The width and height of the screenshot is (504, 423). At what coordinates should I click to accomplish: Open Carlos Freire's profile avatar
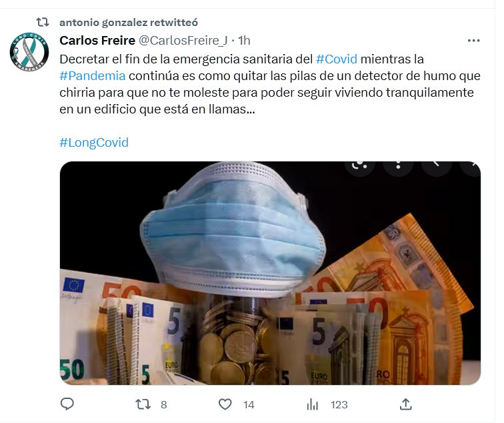(29, 52)
